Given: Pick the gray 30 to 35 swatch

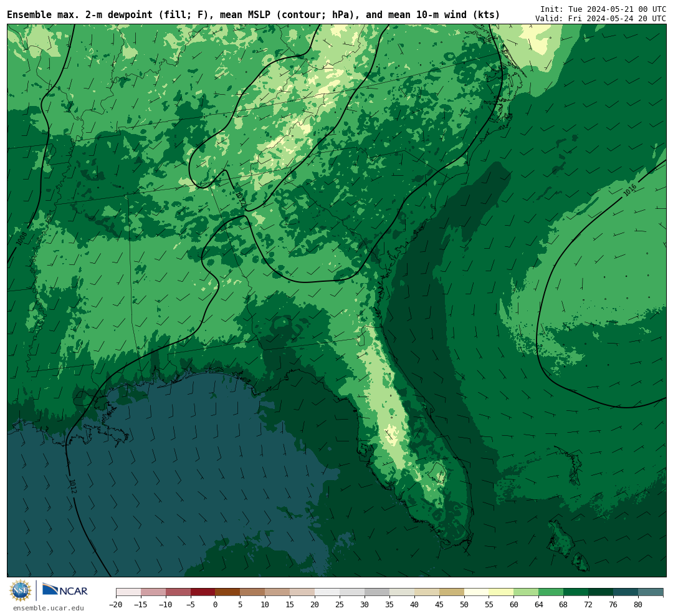Looking at the screenshot, I should pos(377,592).
